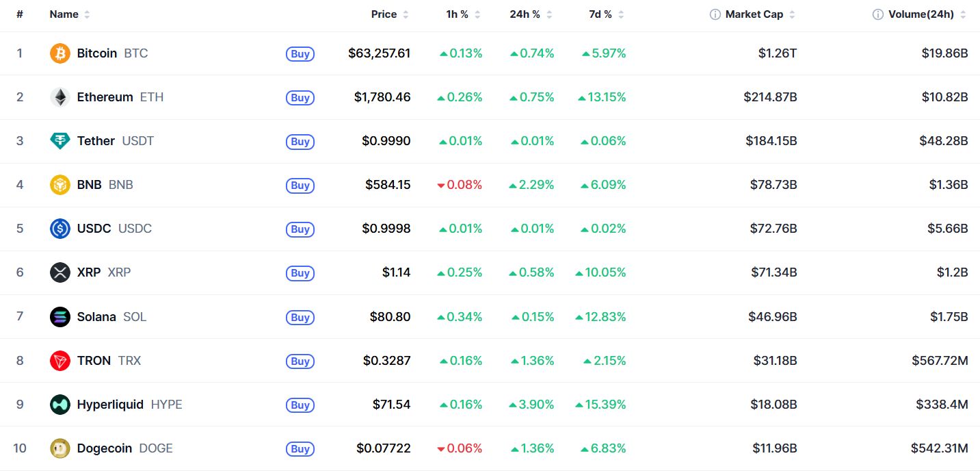Click Buy button for Hyperliquid

[300, 405]
